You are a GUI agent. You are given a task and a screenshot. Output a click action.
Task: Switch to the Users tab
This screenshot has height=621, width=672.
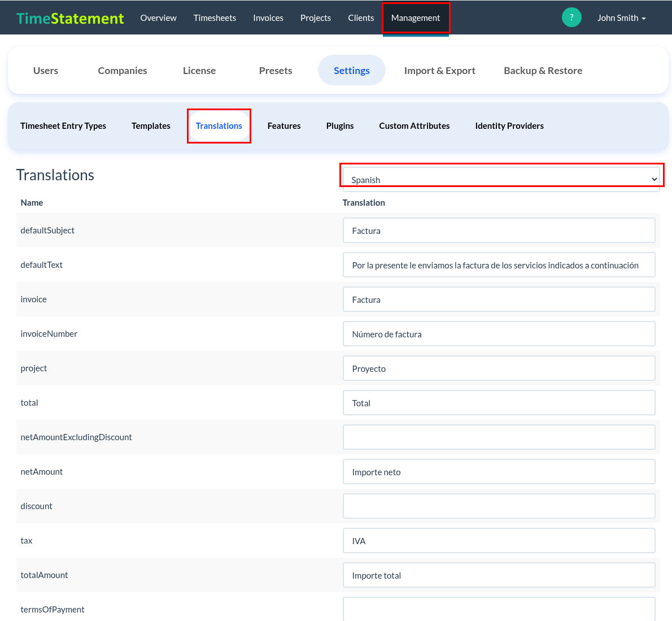pos(45,70)
